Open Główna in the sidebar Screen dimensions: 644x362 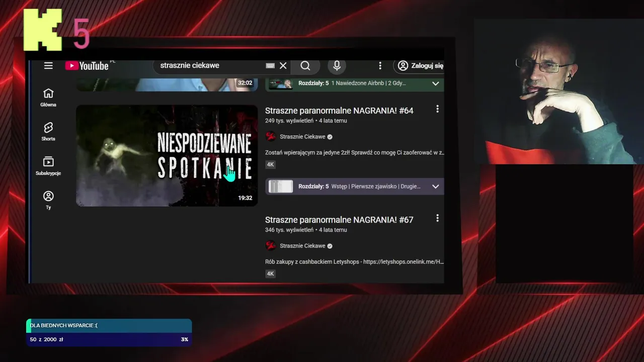click(48, 98)
